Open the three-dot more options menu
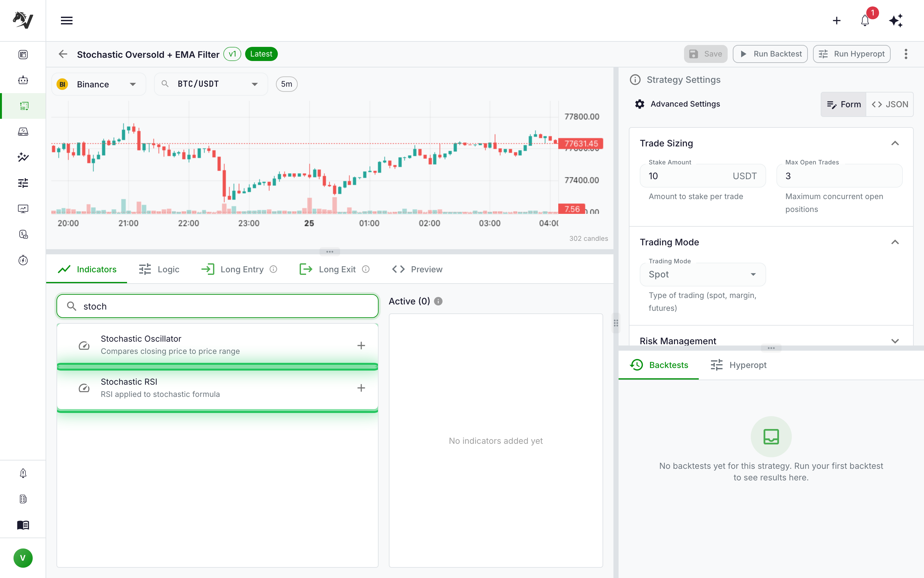The height and width of the screenshot is (578, 924). [x=906, y=54]
